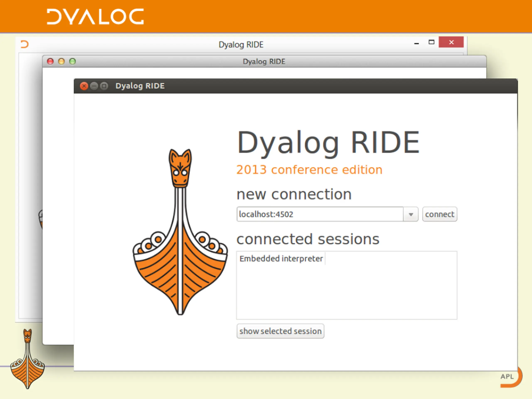Close the Ubuntu-style Dyalog RIDE window

click(84, 86)
